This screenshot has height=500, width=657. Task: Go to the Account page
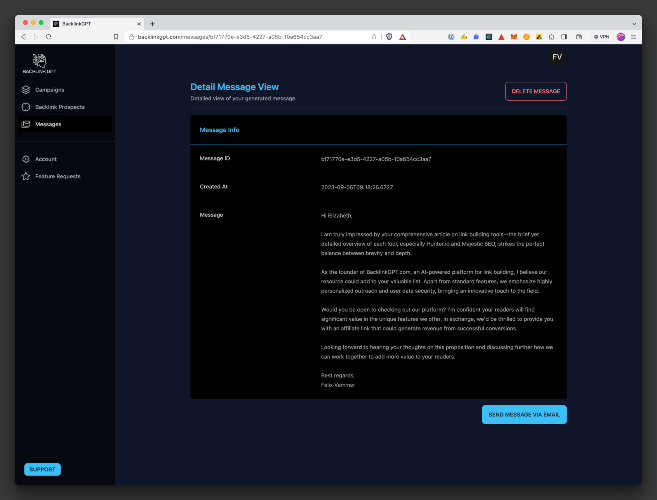[46, 159]
